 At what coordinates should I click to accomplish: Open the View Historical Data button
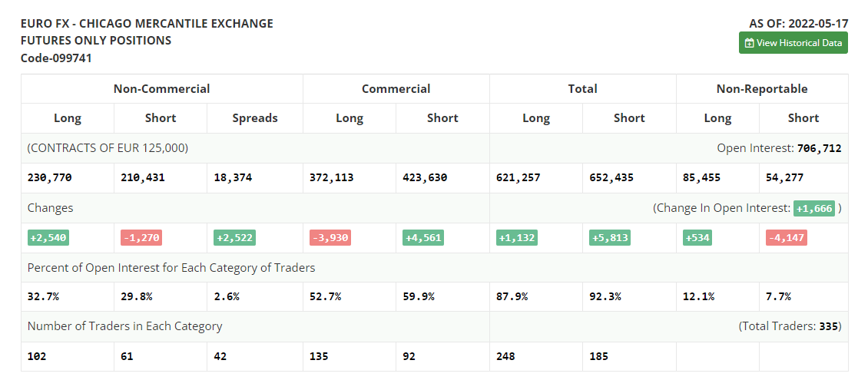[793, 42]
